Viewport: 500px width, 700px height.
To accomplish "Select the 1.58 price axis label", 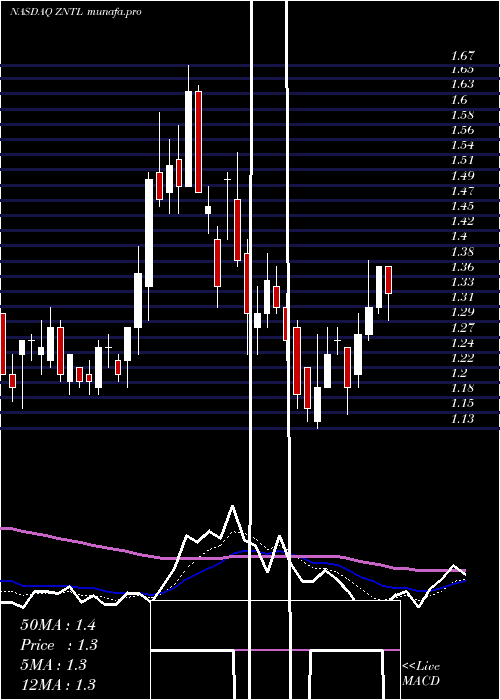I will point(462,115).
